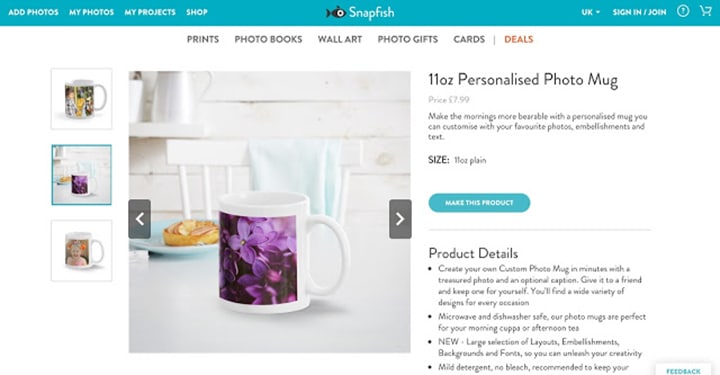720x375 pixels.
Task: Open the Photo Gifts menu
Action: [408, 39]
